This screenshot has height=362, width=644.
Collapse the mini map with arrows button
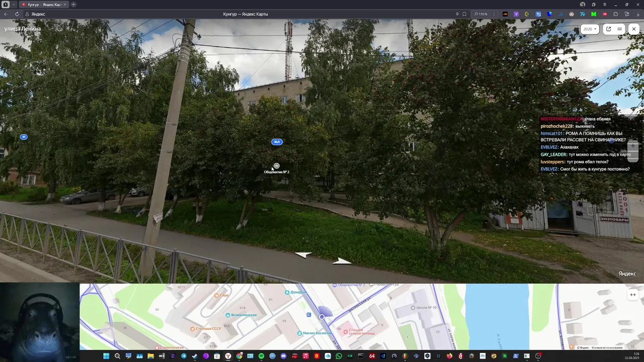(633, 295)
